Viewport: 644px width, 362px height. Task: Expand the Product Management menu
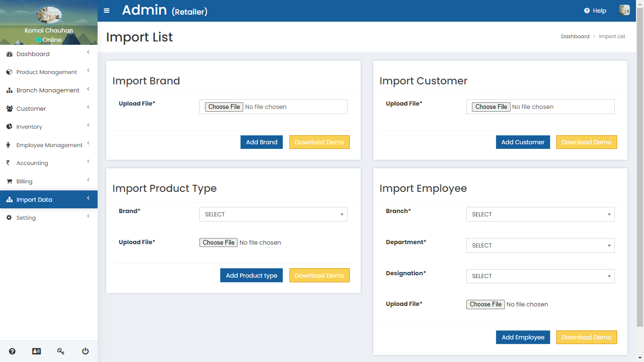47,72
